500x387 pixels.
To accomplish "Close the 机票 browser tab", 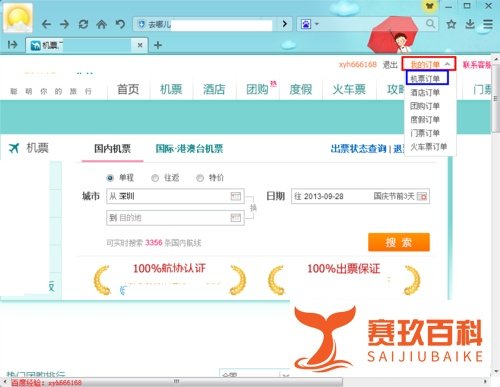I will (140, 45).
